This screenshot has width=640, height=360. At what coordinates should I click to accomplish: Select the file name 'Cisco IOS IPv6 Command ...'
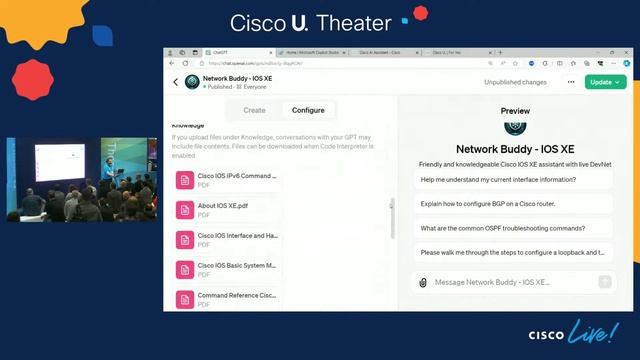pos(237,176)
